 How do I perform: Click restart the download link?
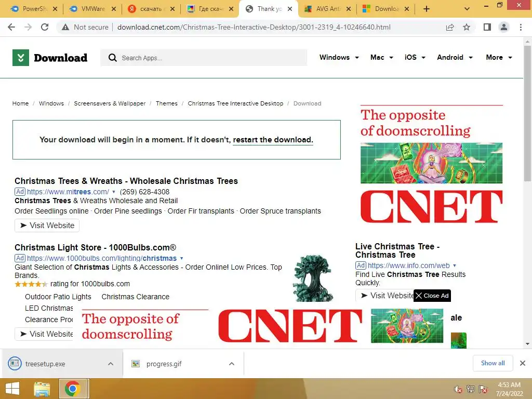[273, 140]
